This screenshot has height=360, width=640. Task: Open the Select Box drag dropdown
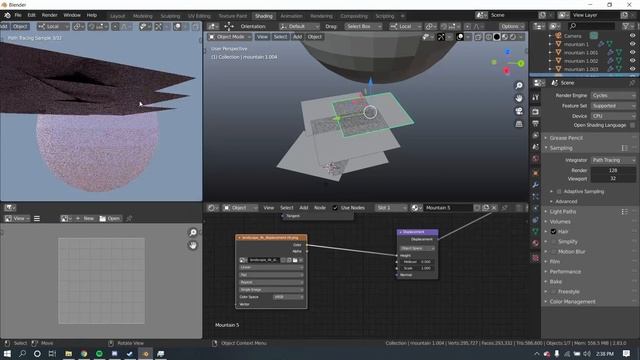[363, 26]
